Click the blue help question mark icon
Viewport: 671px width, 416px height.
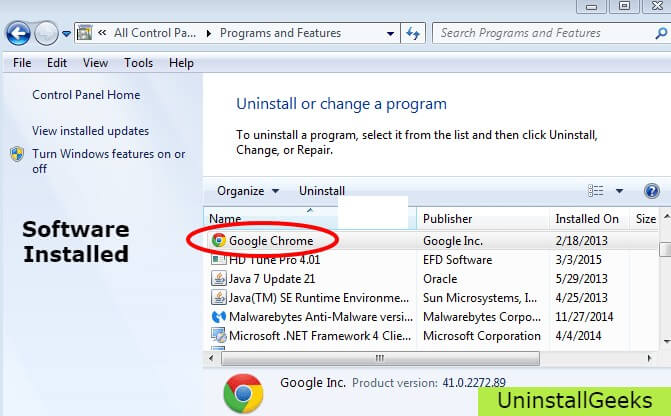[x=652, y=190]
